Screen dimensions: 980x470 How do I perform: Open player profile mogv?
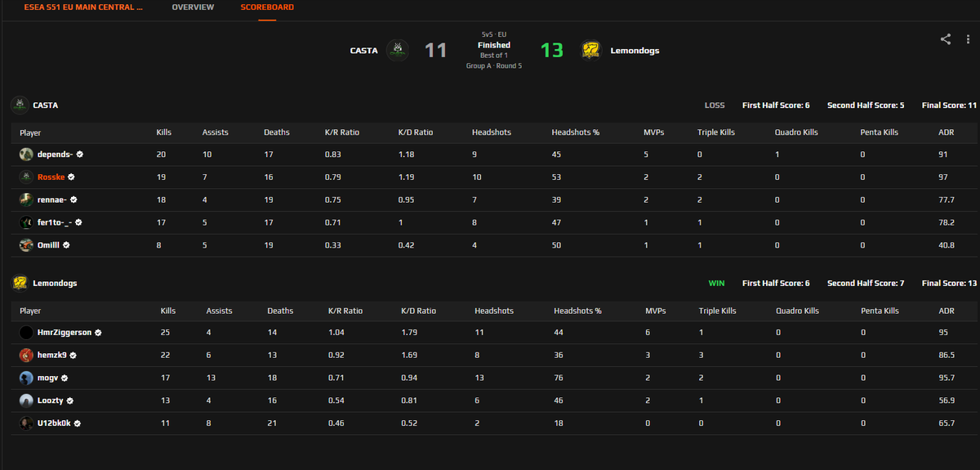pyautogui.click(x=47, y=378)
